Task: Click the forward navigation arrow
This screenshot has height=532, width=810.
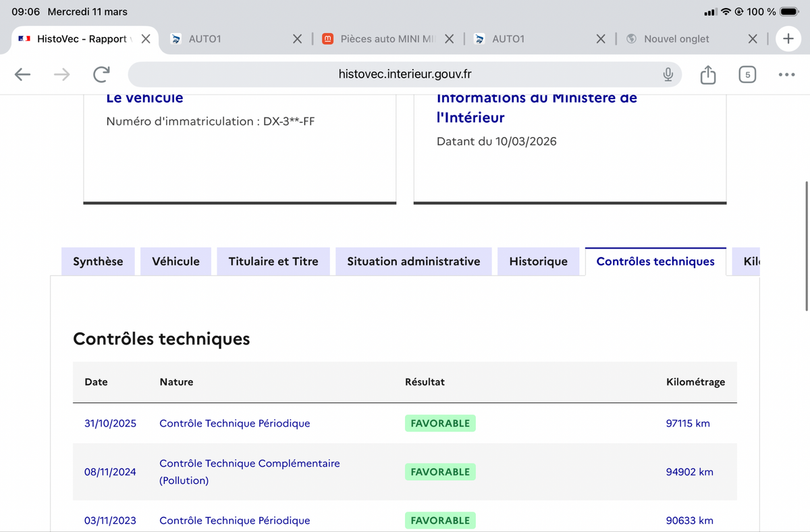Action: point(62,74)
